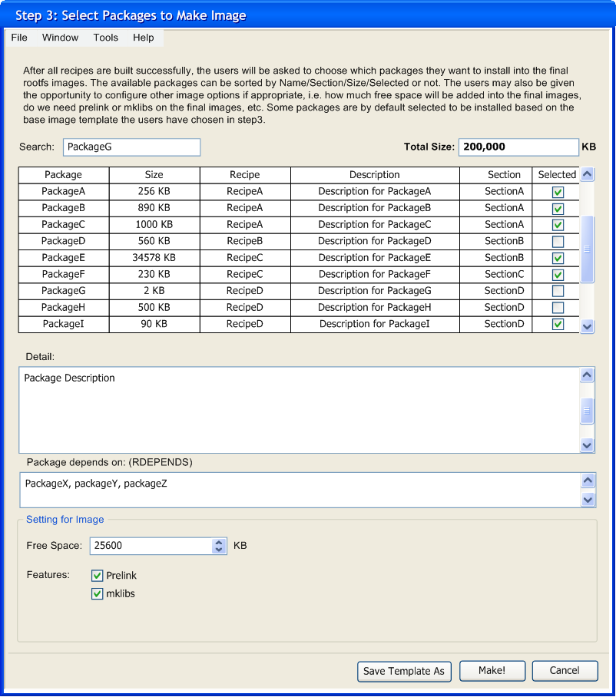Click the Make! button
The width and height of the screenshot is (616, 697).
tap(492, 671)
